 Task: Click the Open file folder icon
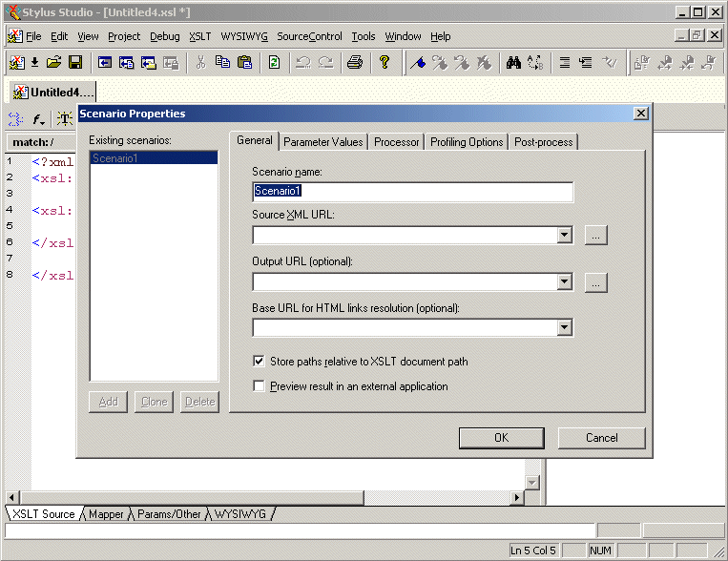[x=54, y=63]
